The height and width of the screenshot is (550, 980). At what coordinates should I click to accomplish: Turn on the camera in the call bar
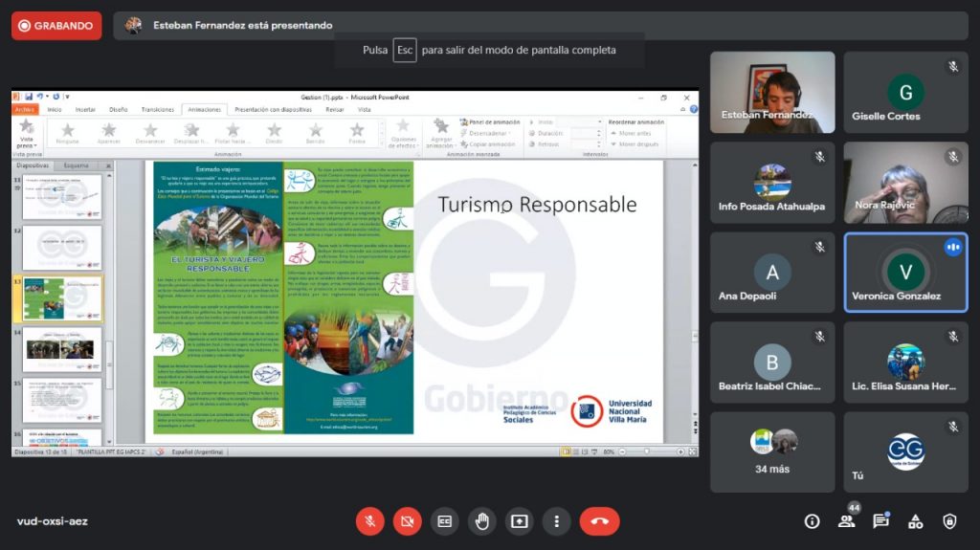pos(408,521)
